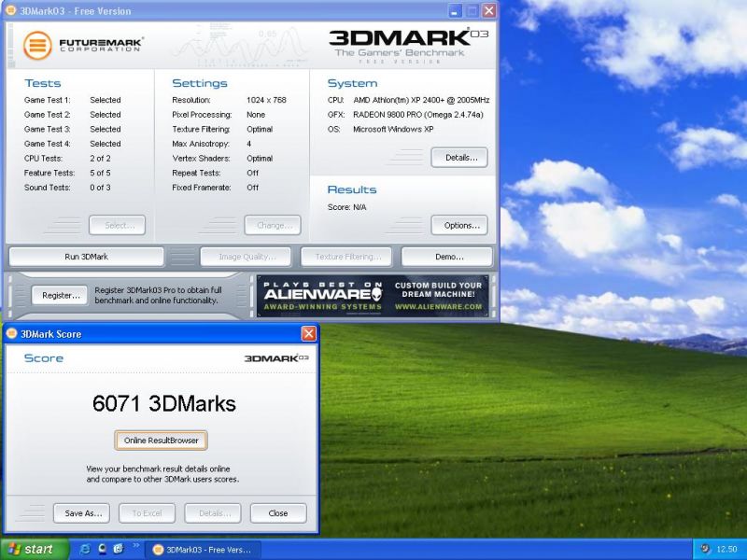
Task: Click the 'View your benchmark result details' text
Action: coord(162,474)
